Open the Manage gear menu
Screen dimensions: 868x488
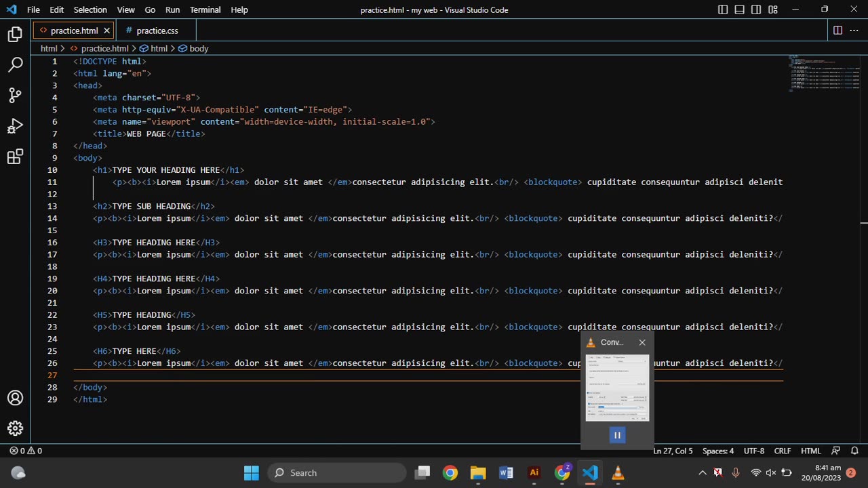click(15, 428)
